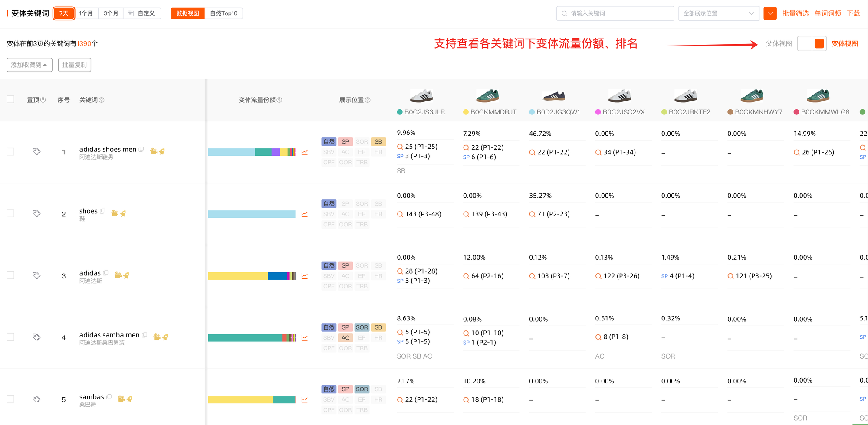Viewport: 868px width, 425px height.
Task: Click the help icon next to 变体流量份额
Action: click(279, 100)
